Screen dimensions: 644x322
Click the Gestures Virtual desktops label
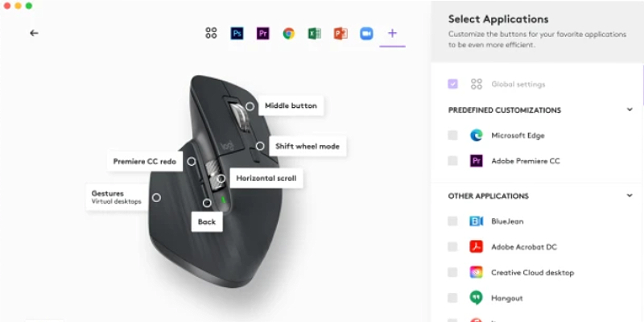116,197
